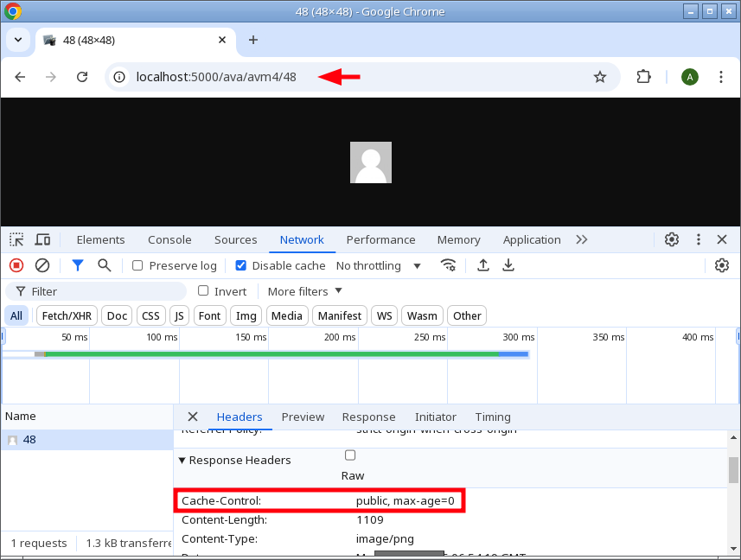The image size is (741, 560).
Task: Filter requests by Manifest
Action: click(339, 316)
